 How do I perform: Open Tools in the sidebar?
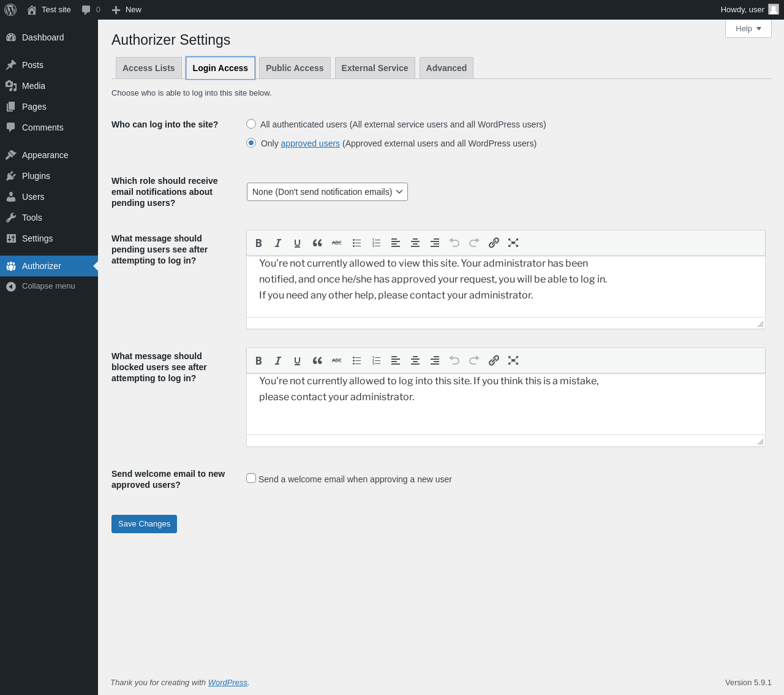49,218
